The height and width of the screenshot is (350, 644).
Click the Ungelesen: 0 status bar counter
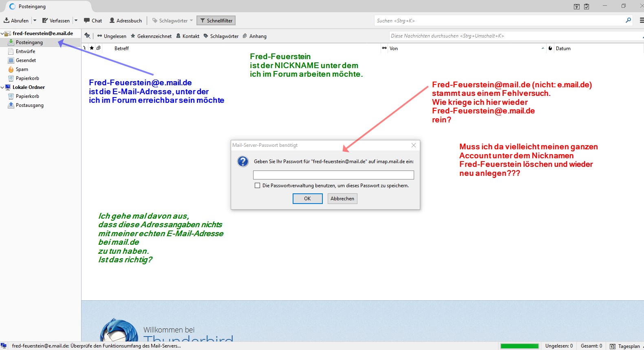click(559, 346)
